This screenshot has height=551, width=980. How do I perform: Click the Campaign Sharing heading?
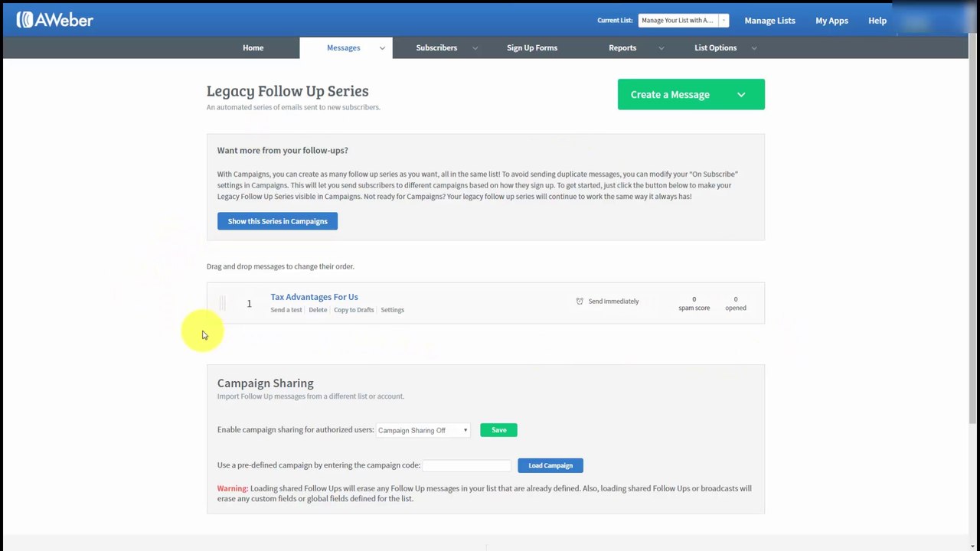[x=265, y=383]
